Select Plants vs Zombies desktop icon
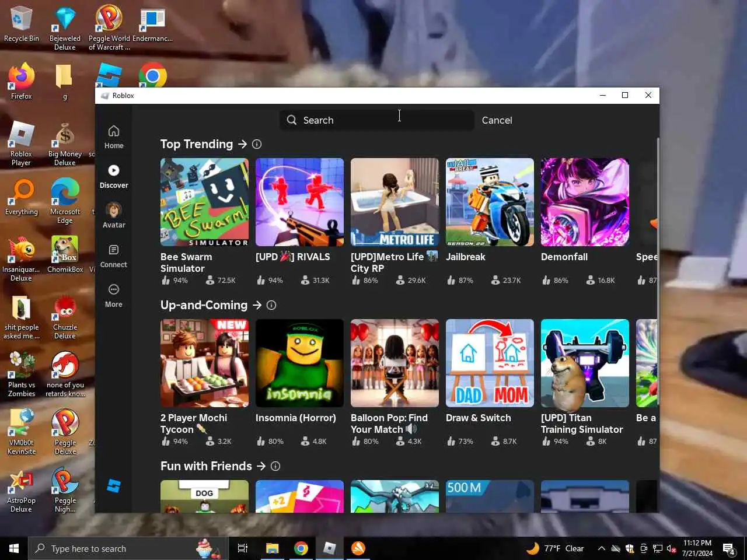 [x=22, y=374]
